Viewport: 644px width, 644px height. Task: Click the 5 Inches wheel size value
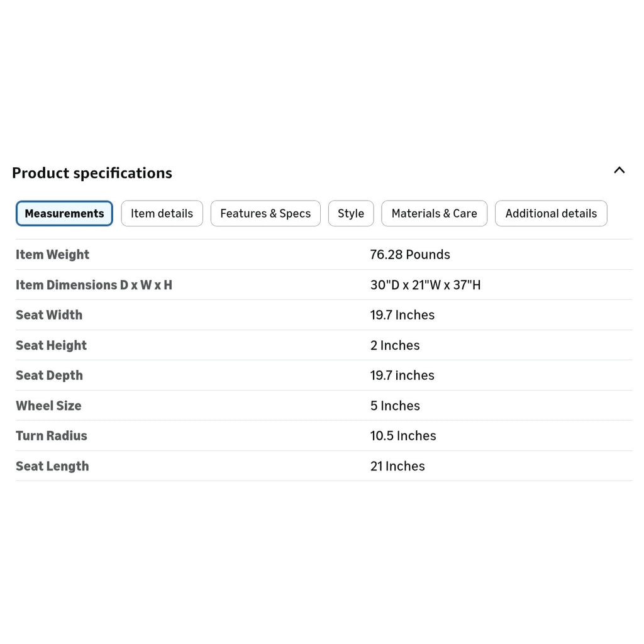(395, 406)
